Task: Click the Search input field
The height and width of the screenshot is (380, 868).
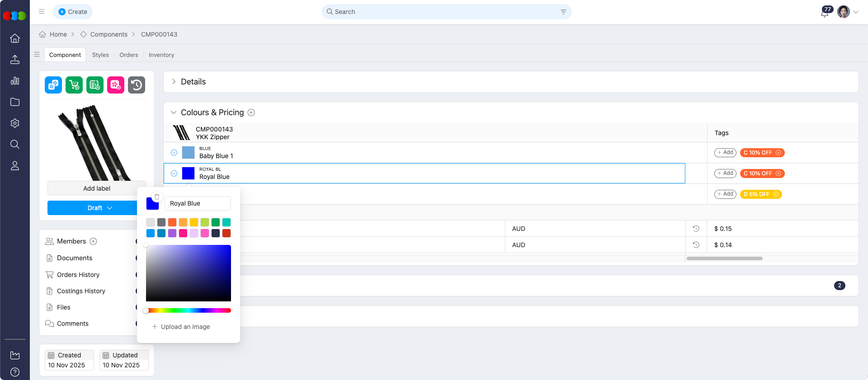Action: pyautogui.click(x=447, y=12)
